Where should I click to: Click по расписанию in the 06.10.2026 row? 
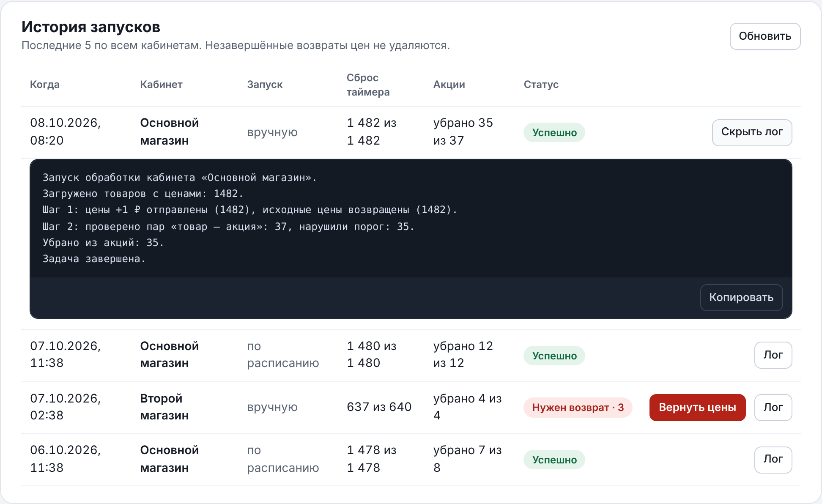(283, 459)
